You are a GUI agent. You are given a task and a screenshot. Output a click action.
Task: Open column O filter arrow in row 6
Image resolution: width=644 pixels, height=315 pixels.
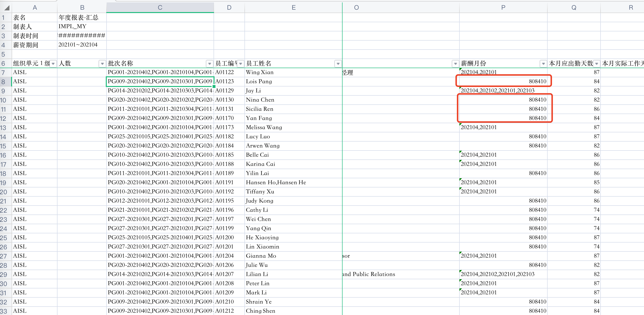pyautogui.click(x=455, y=64)
